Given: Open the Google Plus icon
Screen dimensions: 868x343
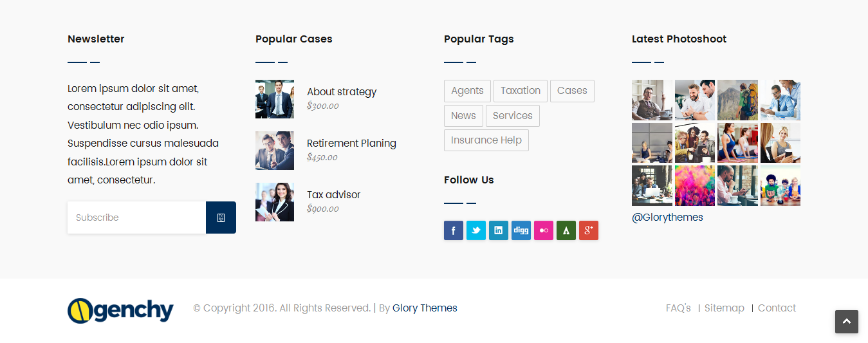Looking at the screenshot, I should click(x=589, y=230).
